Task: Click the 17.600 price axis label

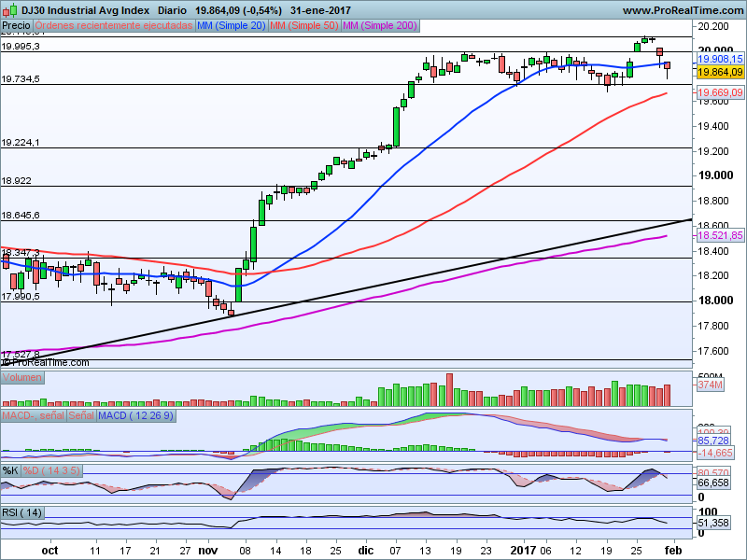Action: [x=713, y=352]
